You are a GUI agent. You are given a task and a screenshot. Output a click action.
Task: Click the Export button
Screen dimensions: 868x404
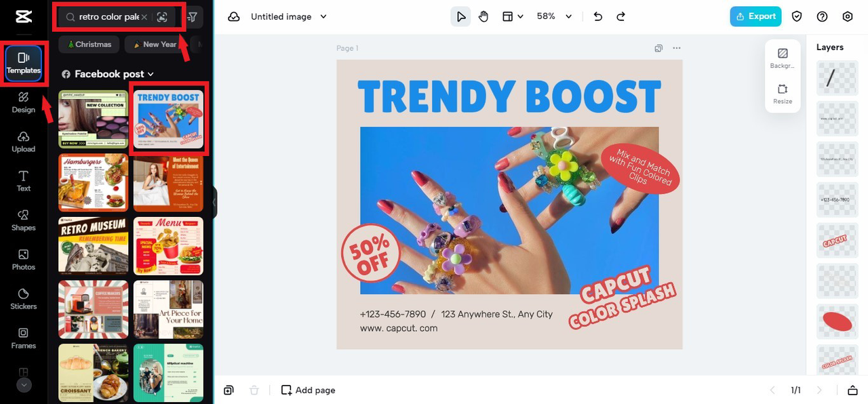click(755, 16)
